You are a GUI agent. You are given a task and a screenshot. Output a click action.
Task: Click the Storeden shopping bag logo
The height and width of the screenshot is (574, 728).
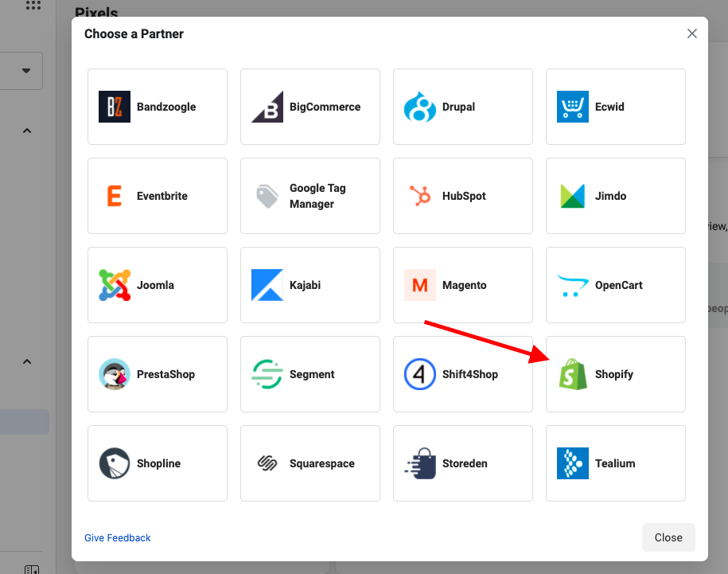pos(420,463)
